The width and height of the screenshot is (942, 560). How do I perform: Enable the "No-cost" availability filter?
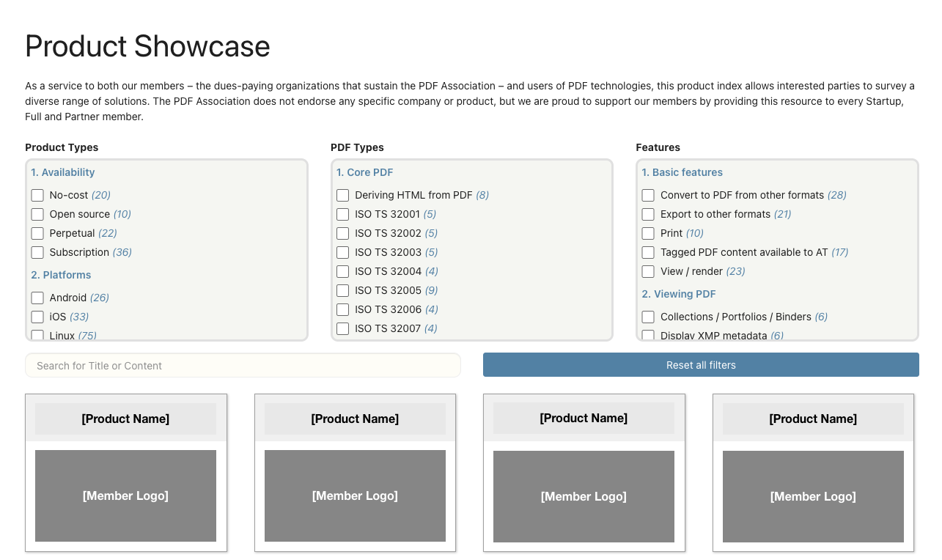(37, 195)
